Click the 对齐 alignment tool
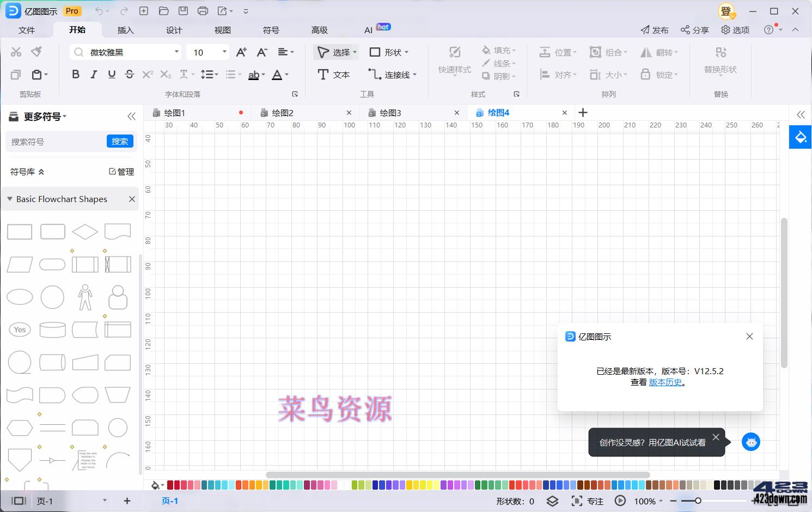 pyautogui.click(x=559, y=75)
